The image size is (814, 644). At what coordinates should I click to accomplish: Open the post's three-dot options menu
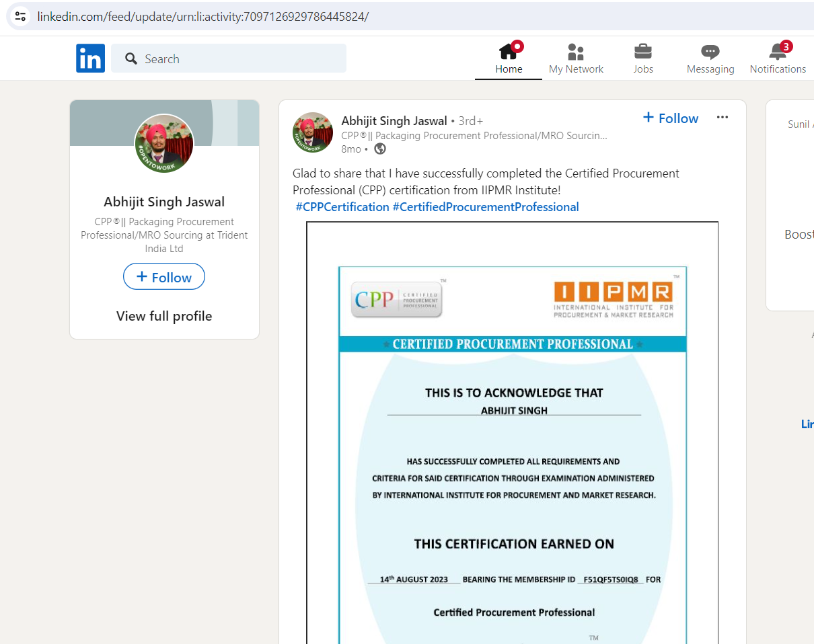pyautogui.click(x=723, y=118)
